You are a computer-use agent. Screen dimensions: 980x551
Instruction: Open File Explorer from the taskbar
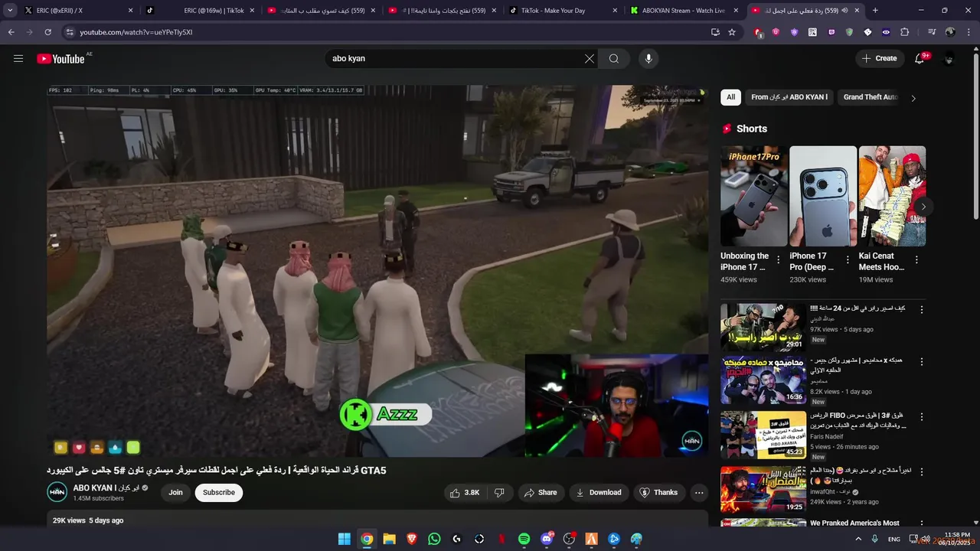pyautogui.click(x=389, y=539)
